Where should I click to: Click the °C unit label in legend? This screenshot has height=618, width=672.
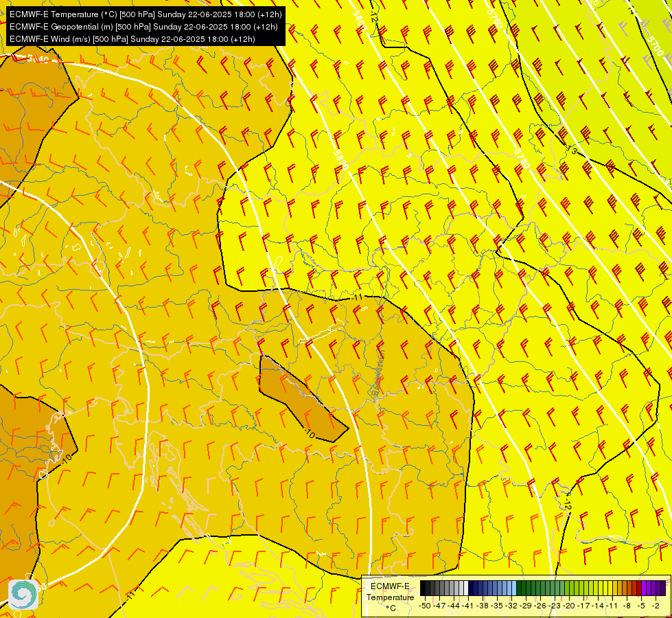(x=391, y=608)
